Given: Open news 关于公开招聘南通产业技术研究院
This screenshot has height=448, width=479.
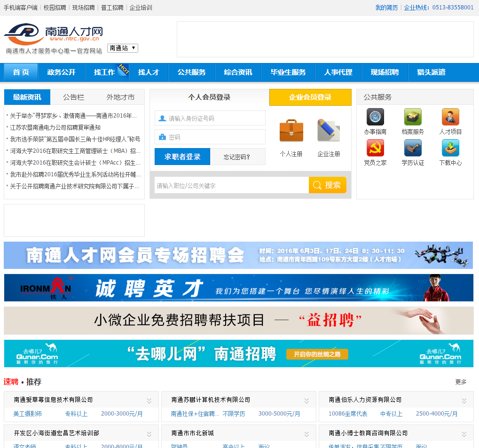Looking at the screenshot, I should [x=75, y=187].
